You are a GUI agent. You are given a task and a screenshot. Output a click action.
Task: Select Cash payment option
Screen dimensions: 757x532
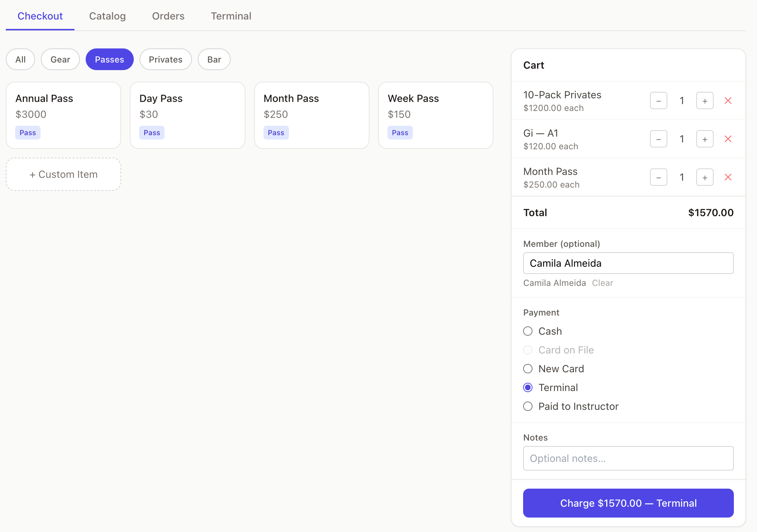528,331
